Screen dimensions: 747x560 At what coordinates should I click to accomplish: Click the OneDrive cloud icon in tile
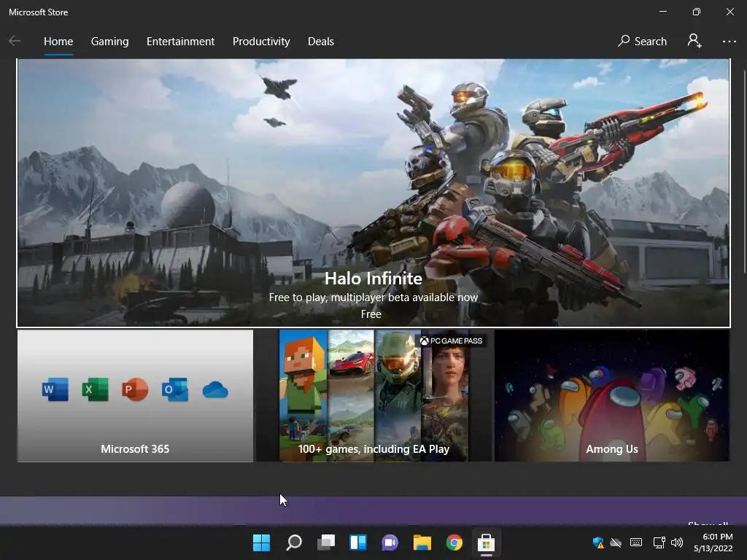pyautogui.click(x=215, y=390)
